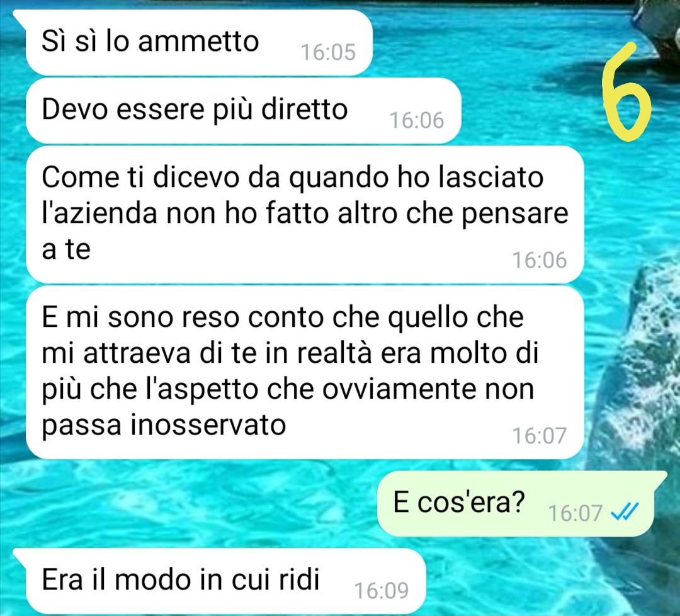Click the 16:07 timestamp in green bubble
The height and width of the screenshot is (616, 680).
[x=575, y=513]
